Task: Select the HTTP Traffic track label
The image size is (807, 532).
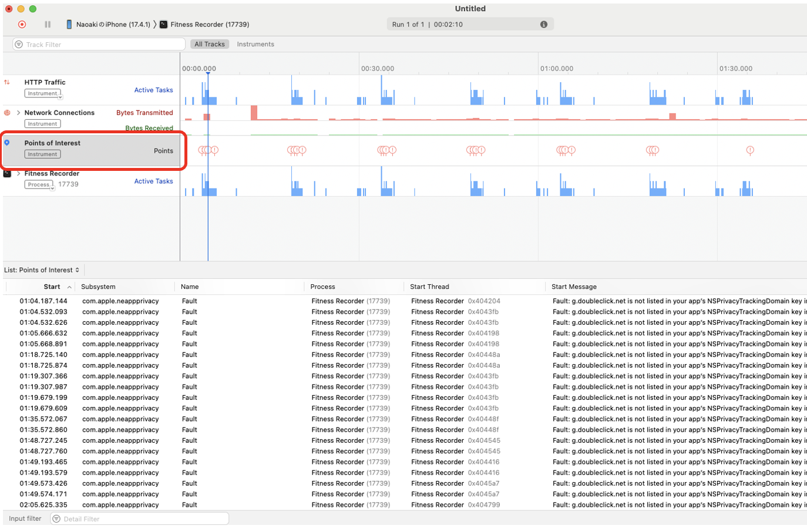Action: [x=45, y=82]
